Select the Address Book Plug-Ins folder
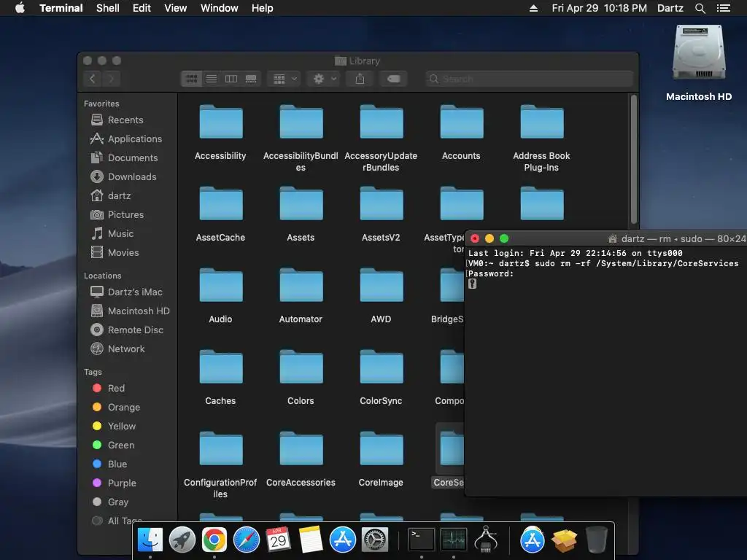Screen dimensions: 747x560 pyautogui.click(x=542, y=122)
